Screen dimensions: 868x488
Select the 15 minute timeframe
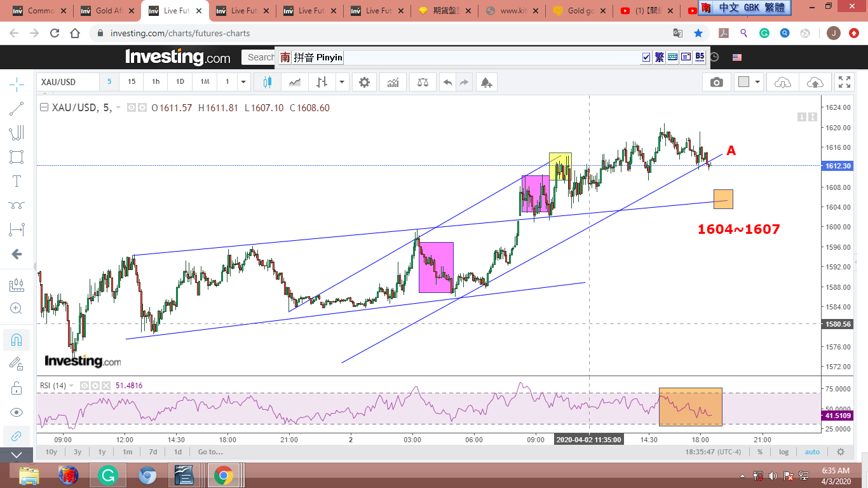tap(132, 82)
